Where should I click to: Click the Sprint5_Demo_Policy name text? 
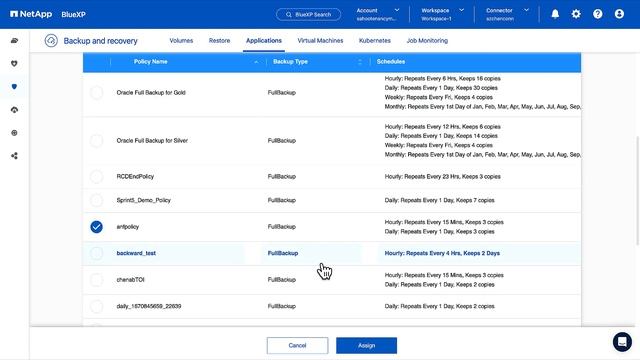(143, 200)
